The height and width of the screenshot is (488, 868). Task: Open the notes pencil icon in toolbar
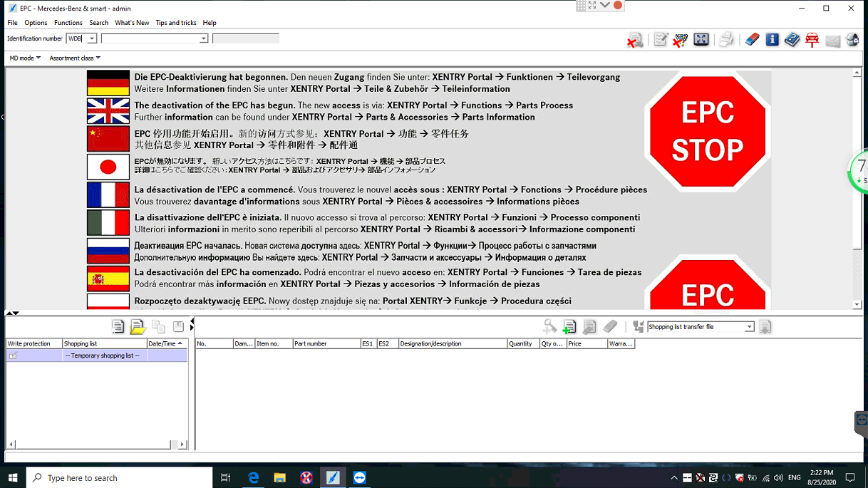661,40
